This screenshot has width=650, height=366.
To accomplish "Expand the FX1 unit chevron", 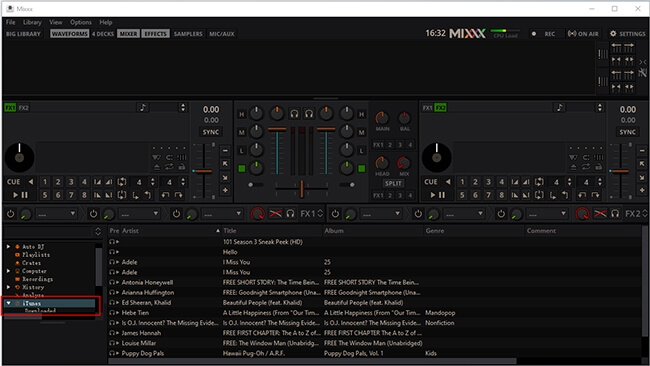I will point(320,214).
